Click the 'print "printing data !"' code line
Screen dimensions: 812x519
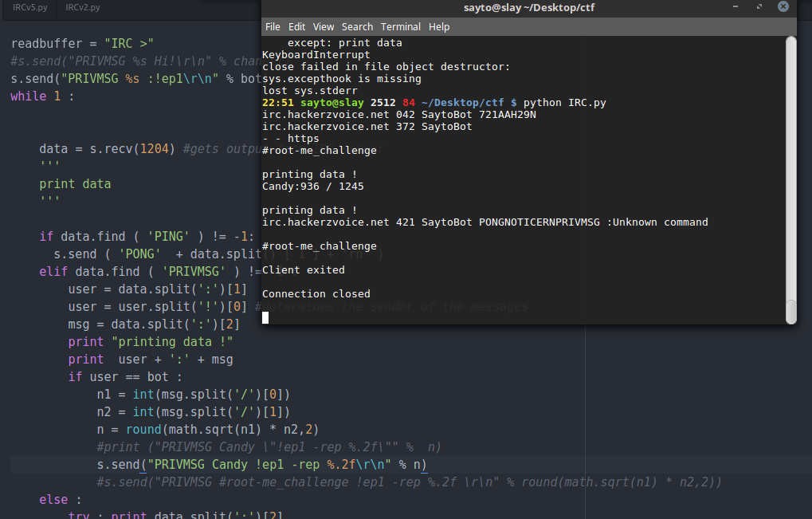[150, 342]
